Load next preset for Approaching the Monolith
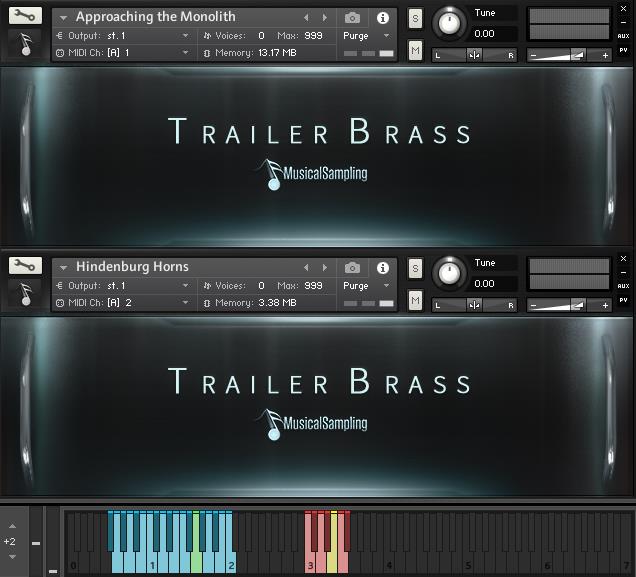636x577 pixels. [x=324, y=17]
